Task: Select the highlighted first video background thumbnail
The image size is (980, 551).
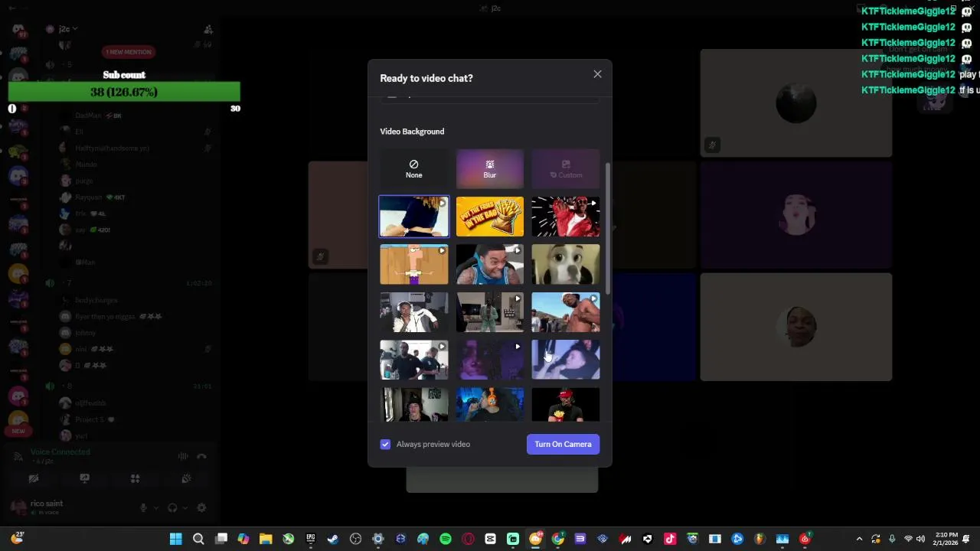Action: (413, 217)
